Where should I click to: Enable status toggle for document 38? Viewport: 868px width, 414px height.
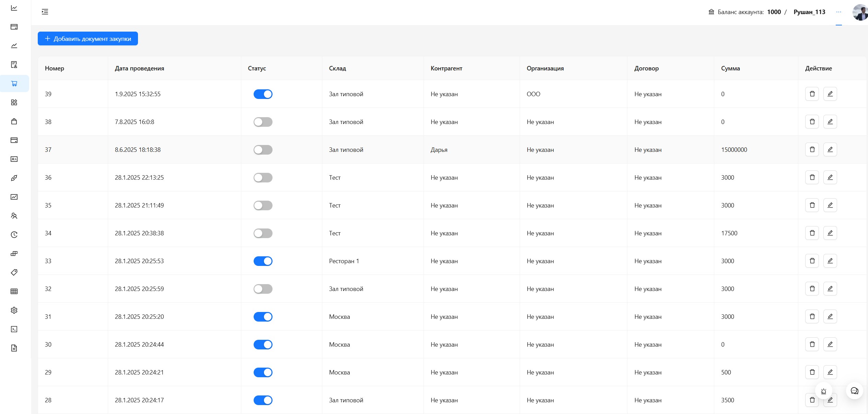(x=263, y=122)
